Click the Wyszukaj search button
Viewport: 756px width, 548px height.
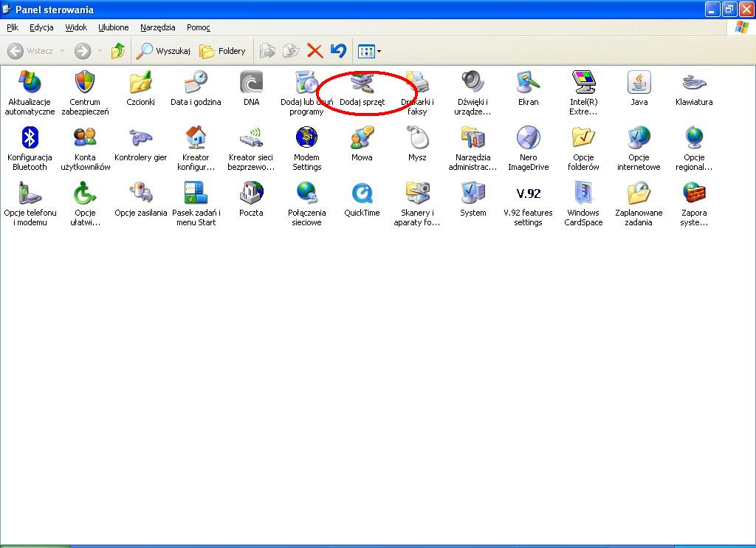(x=163, y=51)
